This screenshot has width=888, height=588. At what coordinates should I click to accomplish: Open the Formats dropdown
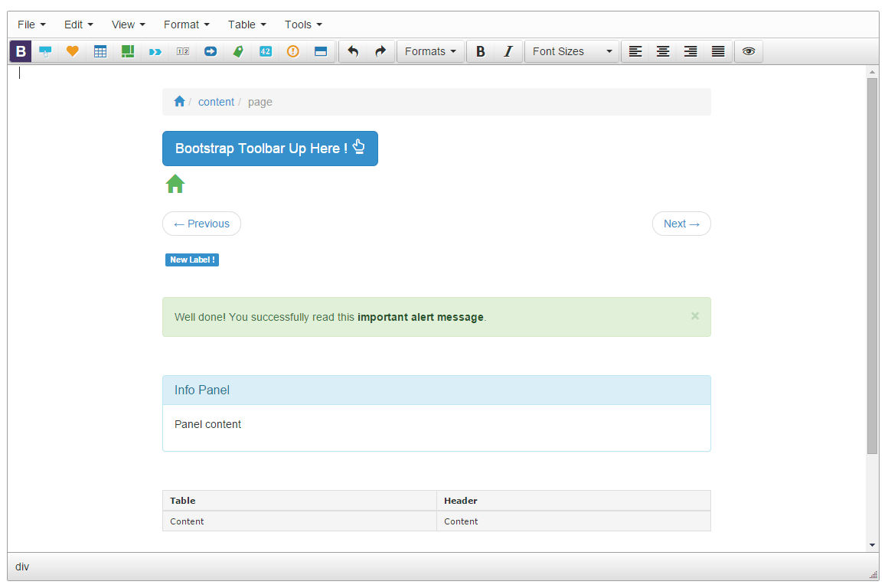tap(430, 51)
